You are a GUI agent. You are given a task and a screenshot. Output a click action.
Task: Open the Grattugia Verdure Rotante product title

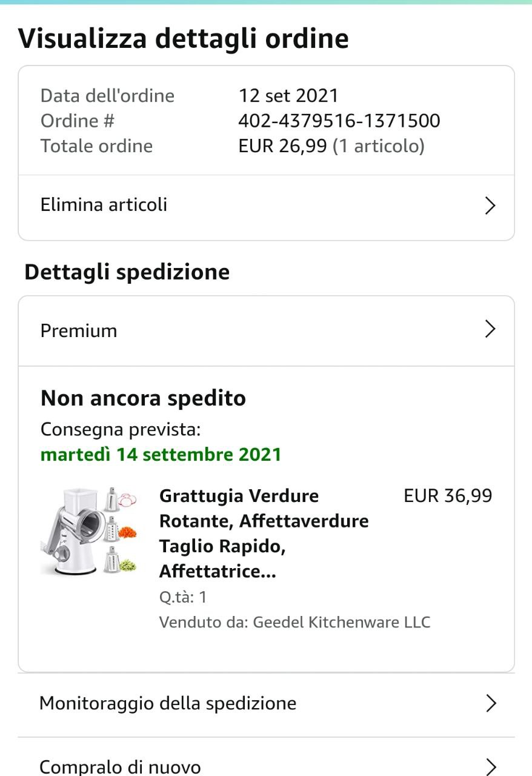pyautogui.click(x=264, y=533)
